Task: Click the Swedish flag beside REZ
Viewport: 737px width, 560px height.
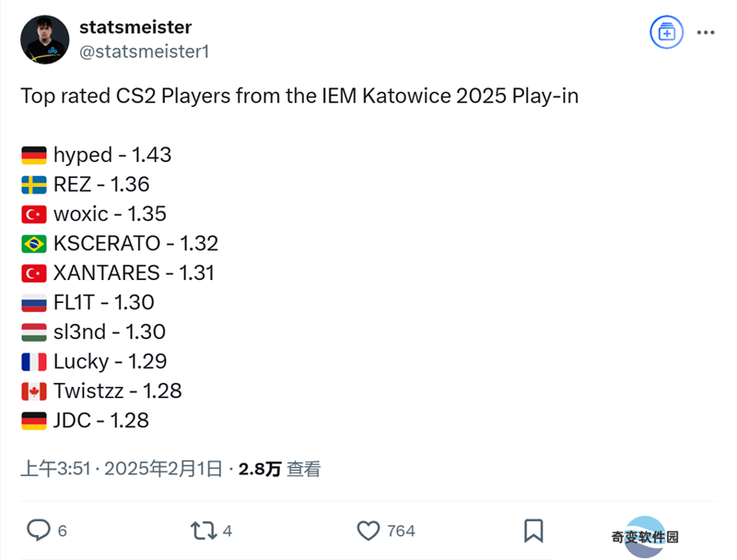Action: (34, 184)
